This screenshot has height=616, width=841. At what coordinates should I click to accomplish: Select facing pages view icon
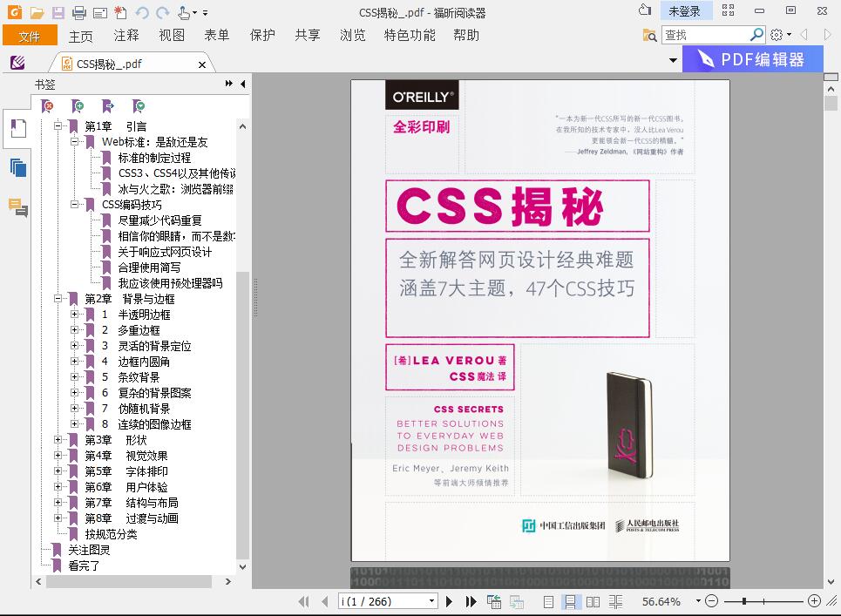593,601
